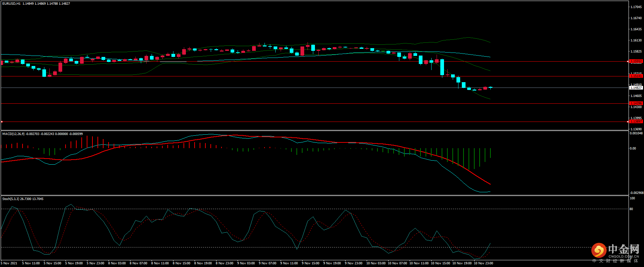The image size is (644, 267).
Task: Click the 5 Nov 11:00 time label
Action: click(x=31, y=263)
